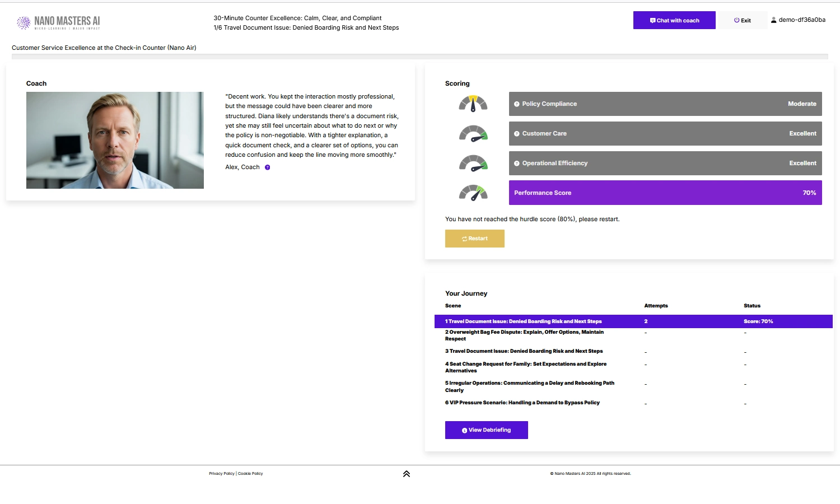The height and width of the screenshot is (504, 840).
Task: Select scene 6 VIP Pressure Scenario row
Action: [522, 402]
